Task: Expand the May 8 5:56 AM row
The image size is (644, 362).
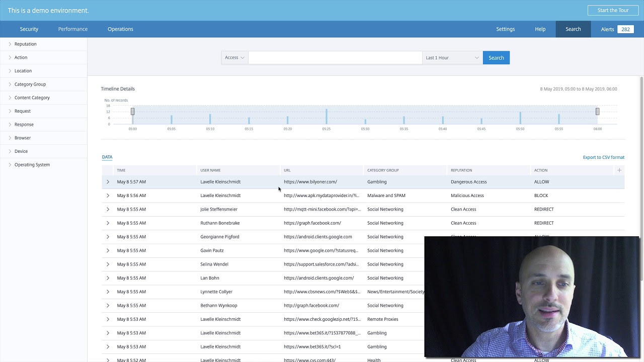Action: coord(108,196)
